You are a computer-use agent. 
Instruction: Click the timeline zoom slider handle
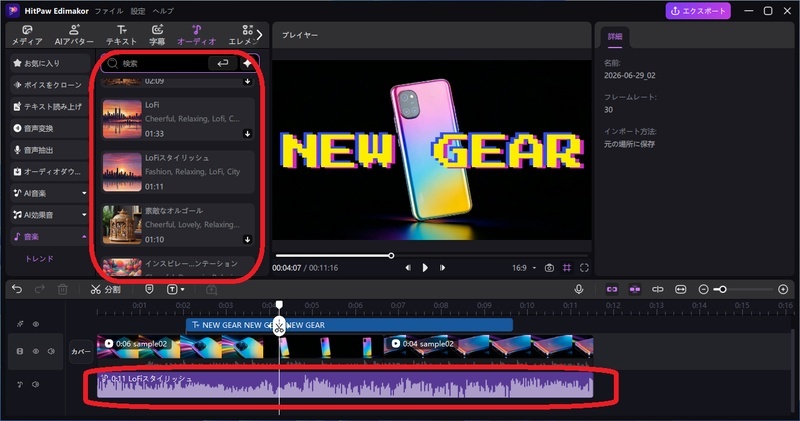pyautogui.click(x=722, y=289)
